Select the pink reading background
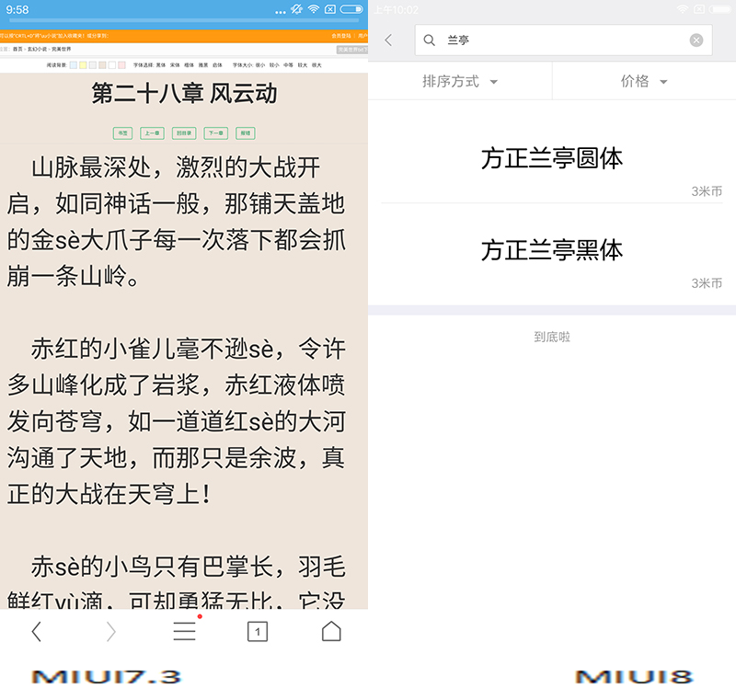736x700 pixels. click(x=121, y=65)
